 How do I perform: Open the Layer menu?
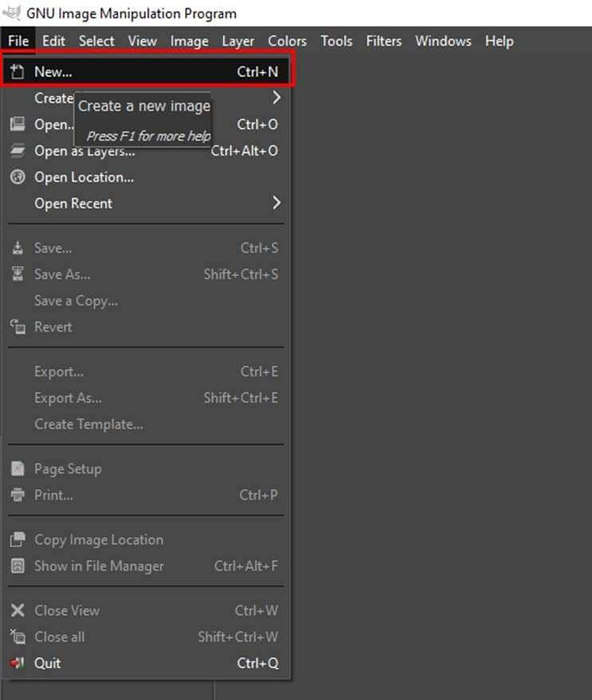tap(238, 41)
